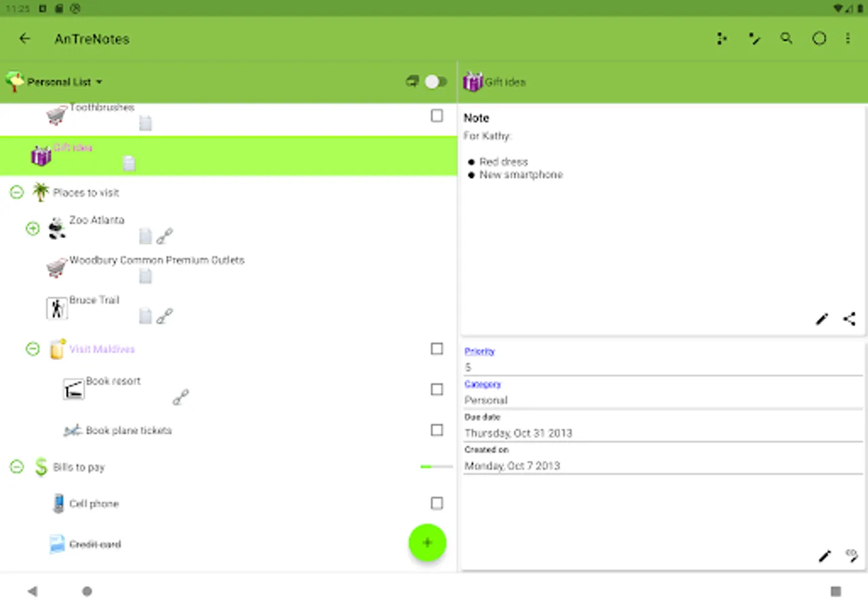868x610 pixels.
Task: Click the Toothbrushes shopping cart icon
Action: [x=56, y=116]
